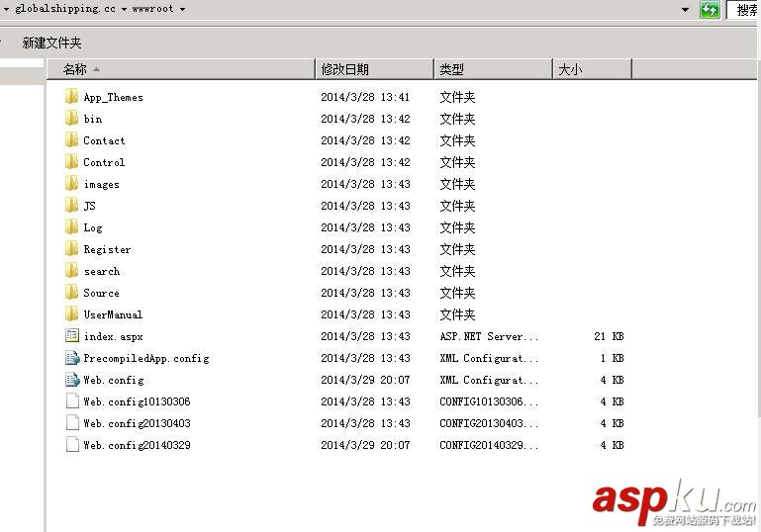Click the 2014/3/28 13:41 date cell
Viewport: 761px width, 532px height.
(x=365, y=97)
